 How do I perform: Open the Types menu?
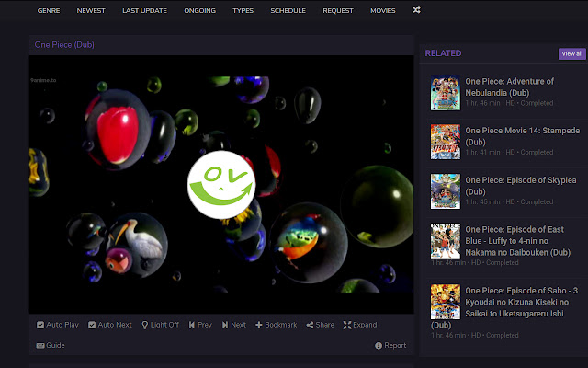(243, 11)
